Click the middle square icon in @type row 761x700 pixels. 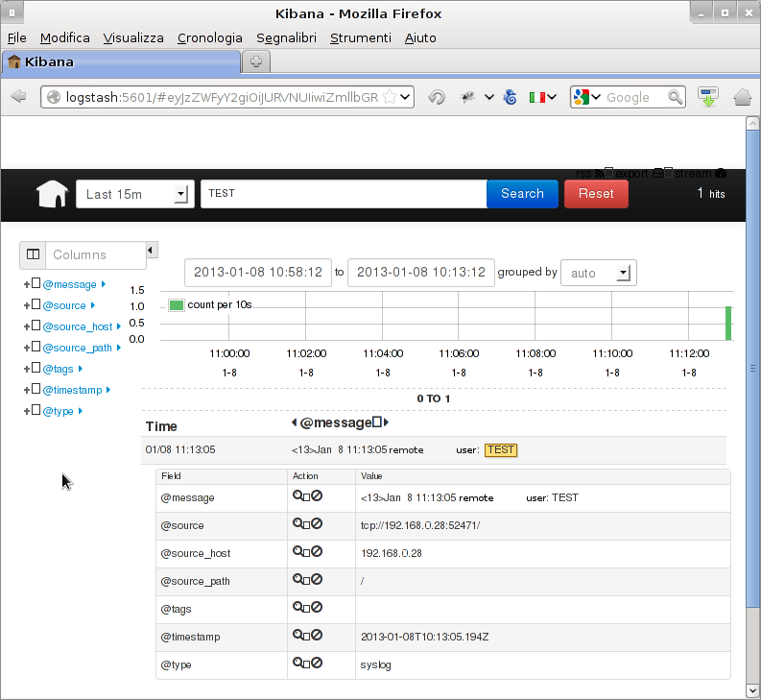point(307,664)
